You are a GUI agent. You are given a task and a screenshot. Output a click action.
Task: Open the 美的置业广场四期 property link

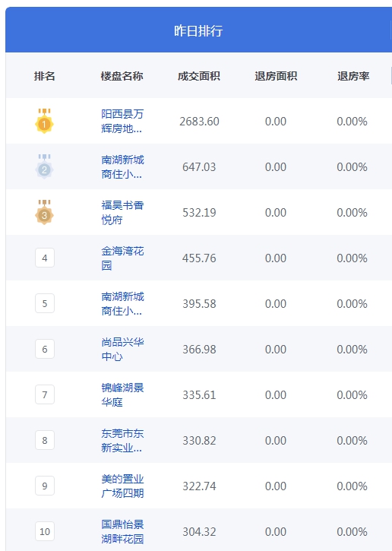click(122, 486)
